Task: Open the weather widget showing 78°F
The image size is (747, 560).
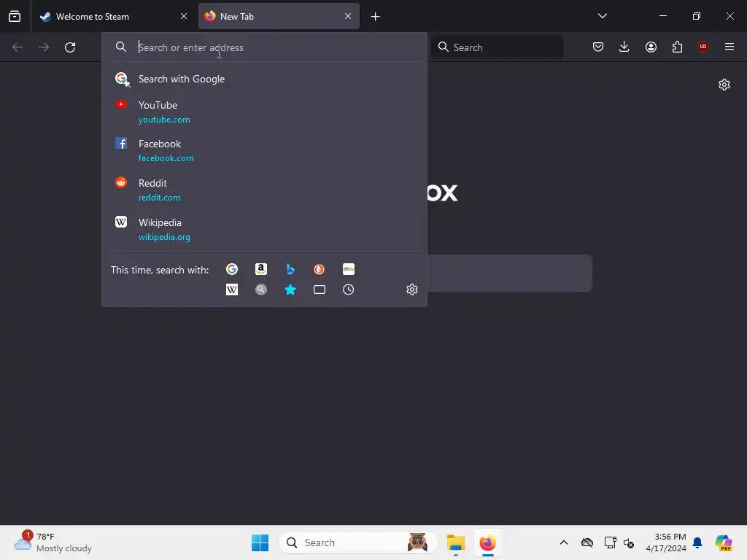Action: 53,542
